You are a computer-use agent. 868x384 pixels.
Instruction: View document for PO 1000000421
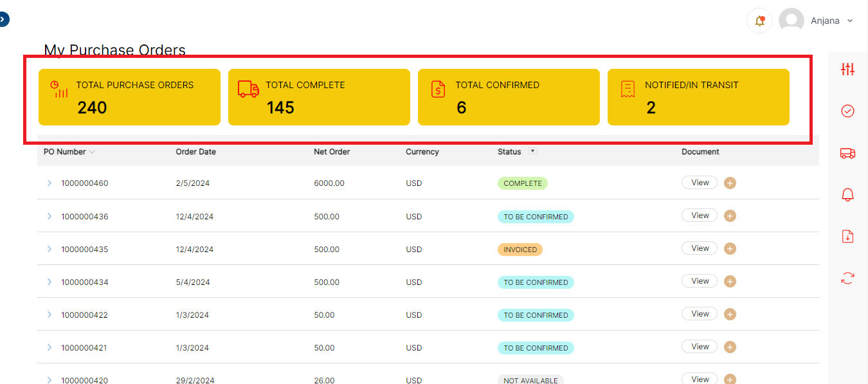pos(700,347)
